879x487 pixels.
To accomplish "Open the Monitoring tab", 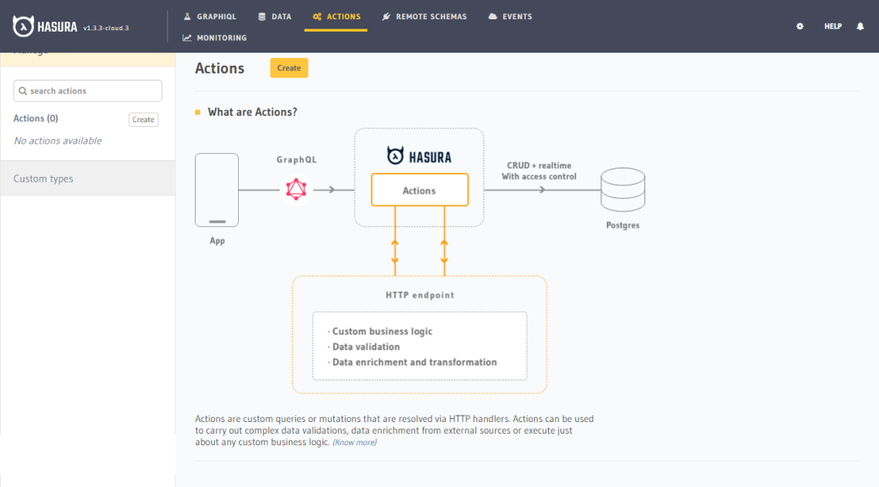I will tap(215, 38).
